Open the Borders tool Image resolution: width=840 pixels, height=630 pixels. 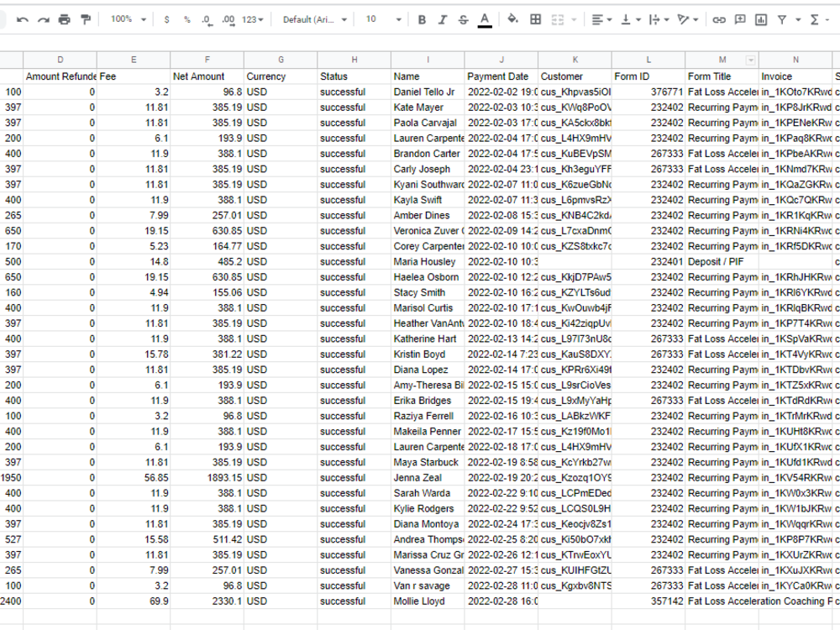point(535,20)
